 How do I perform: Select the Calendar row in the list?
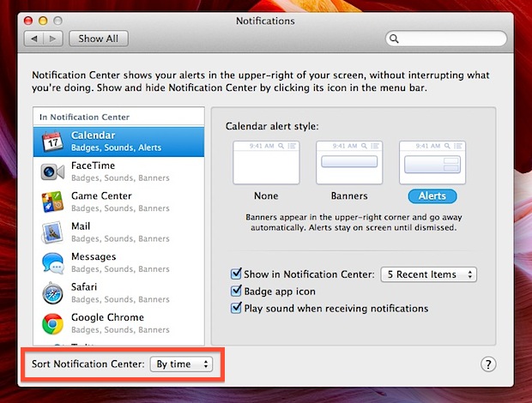(x=118, y=141)
